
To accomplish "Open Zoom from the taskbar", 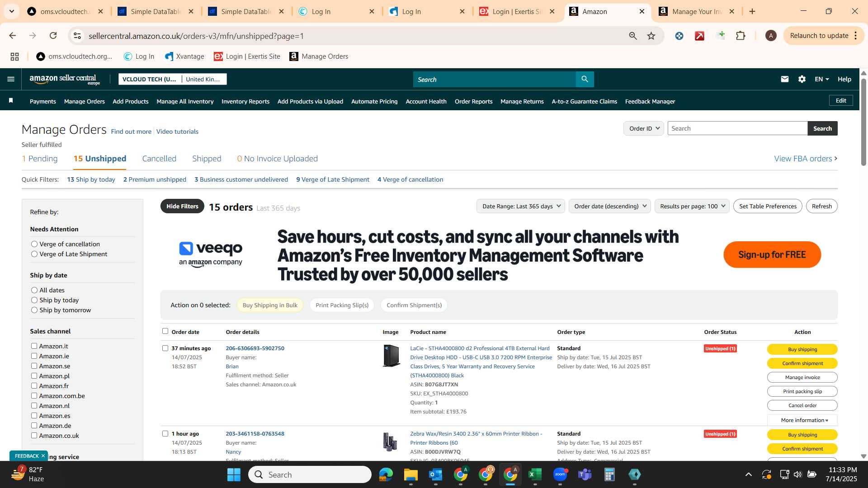I will click(560, 474).
